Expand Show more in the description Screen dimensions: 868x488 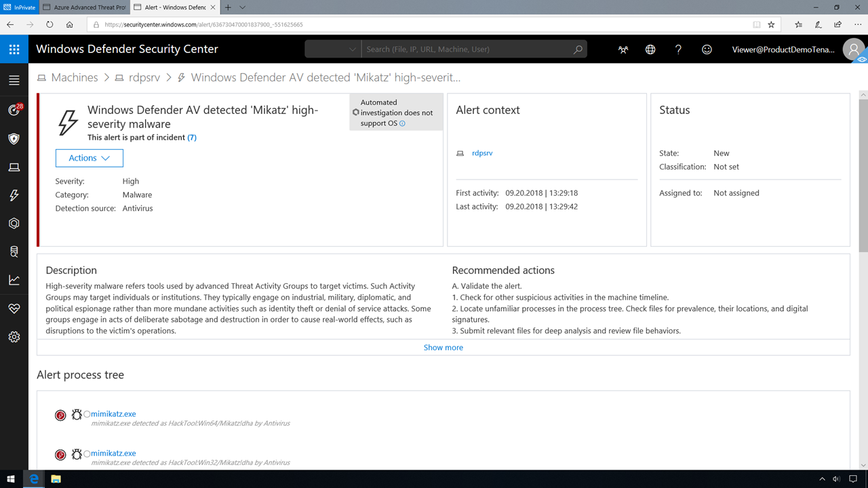(x=443, y=347)
